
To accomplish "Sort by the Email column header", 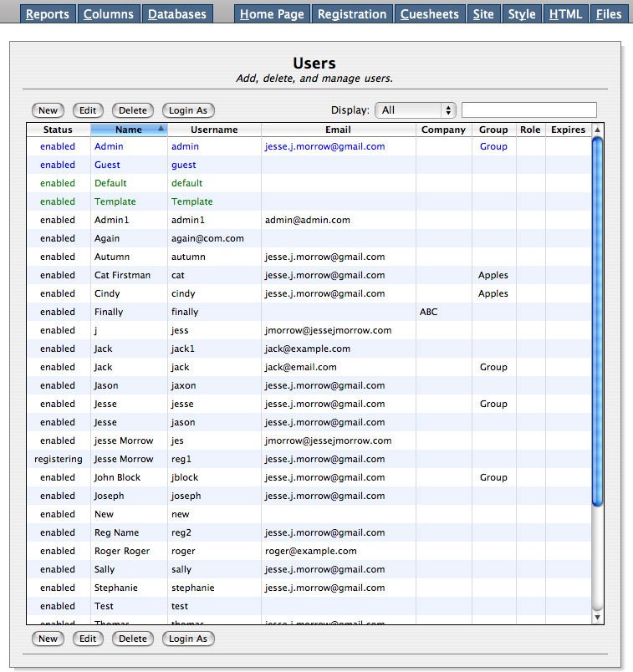I will coord(338,130).
